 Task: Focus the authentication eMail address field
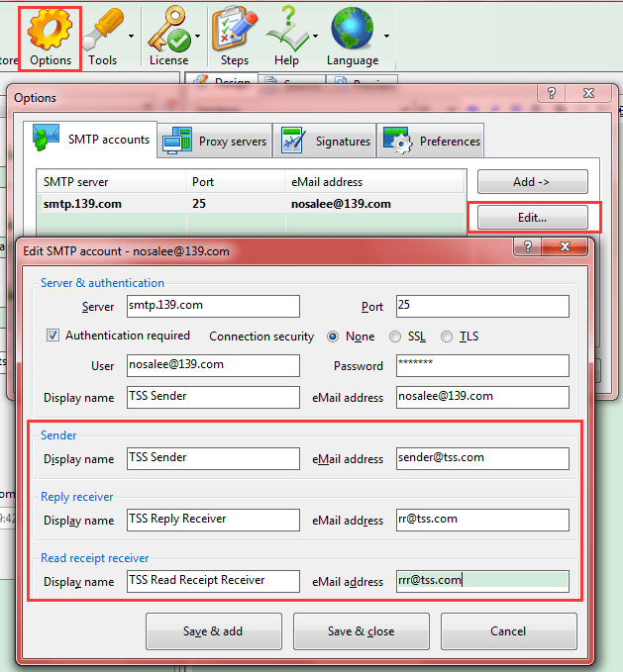482,397
